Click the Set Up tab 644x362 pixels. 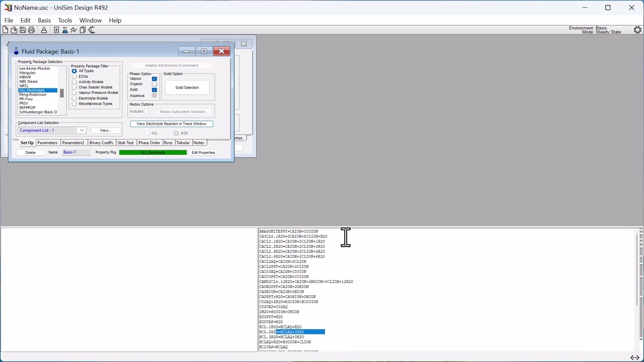click(x=27, y=143)
